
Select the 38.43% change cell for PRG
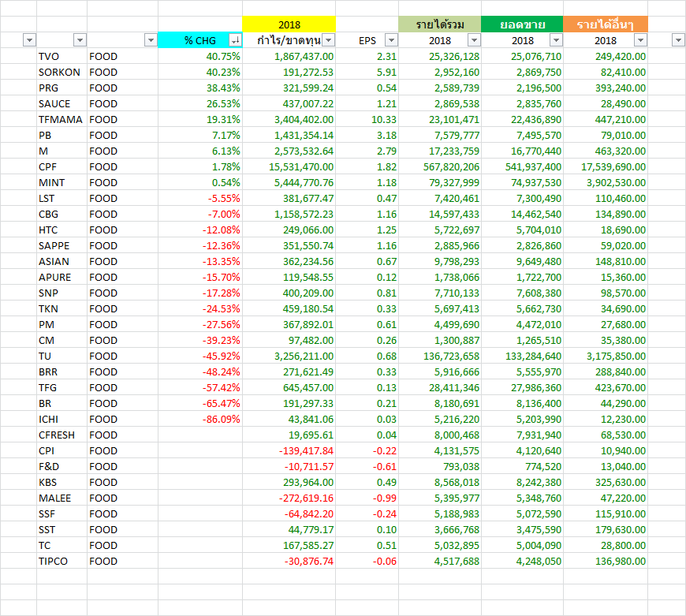pyautogui.click(x=200, y=88)
